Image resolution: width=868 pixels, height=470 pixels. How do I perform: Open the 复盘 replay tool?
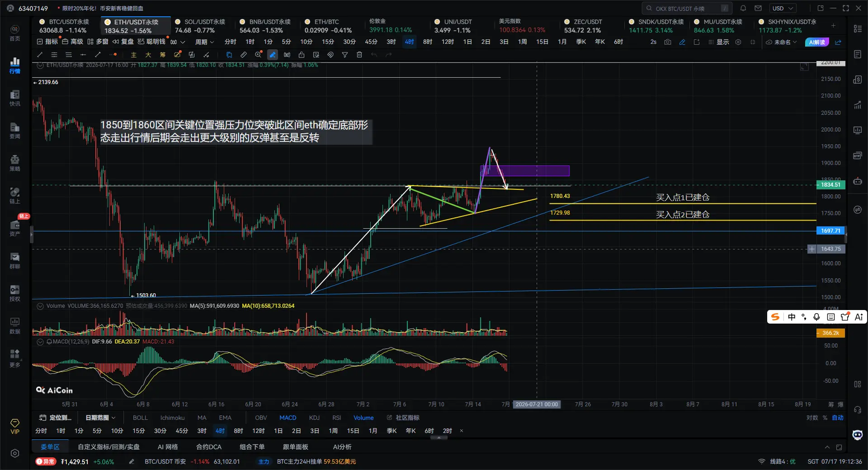coord(123,42)
